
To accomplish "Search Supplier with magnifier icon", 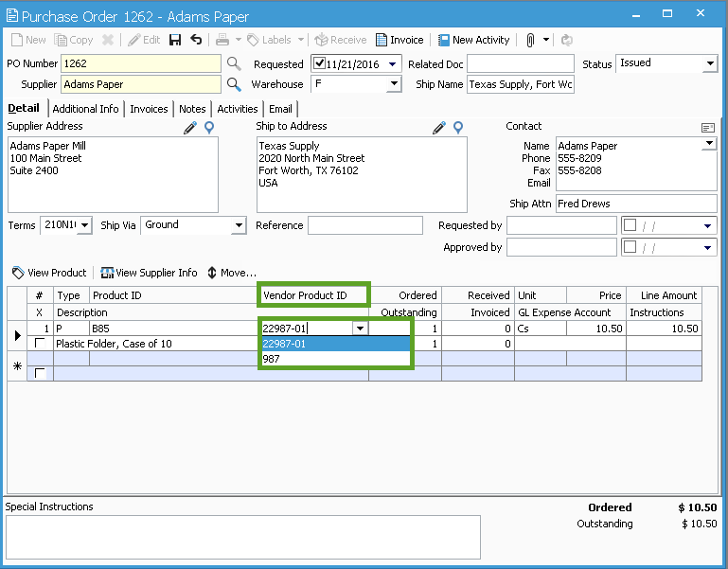I will click(x=234, y=84).
